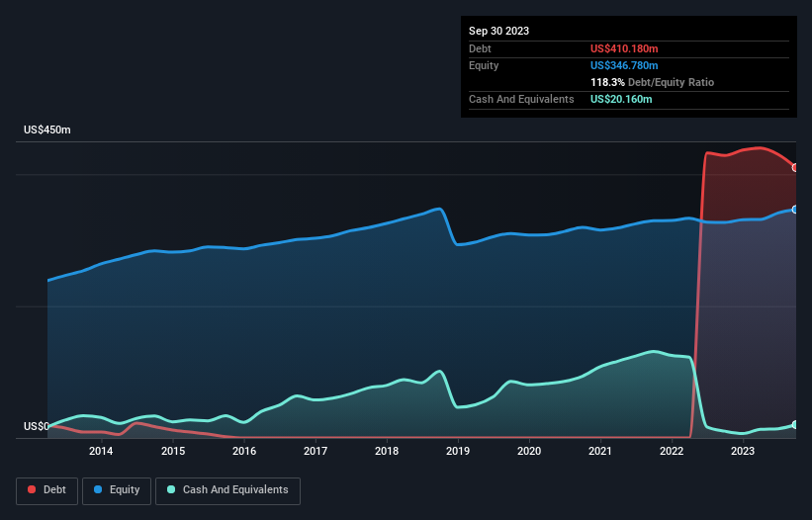
Task: Toggle the Debt legend button
Action: 47,490
